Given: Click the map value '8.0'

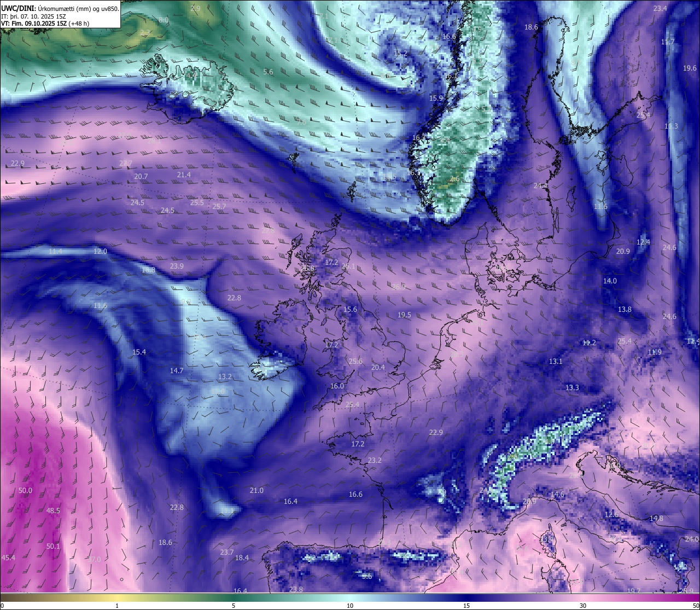Looking at the screenshot, I should point(164,20).
